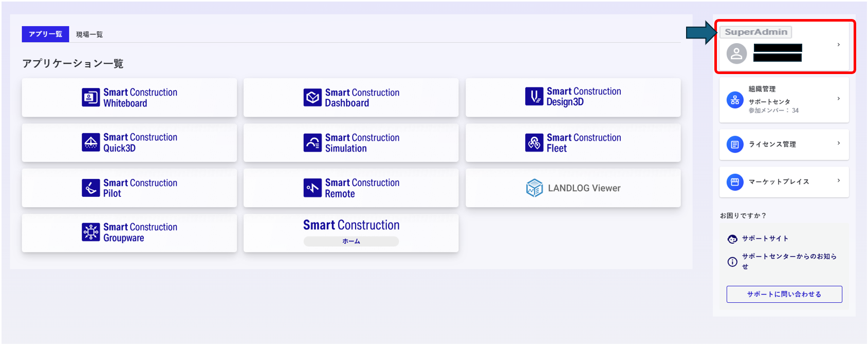Click the サポートセンタ organization name

click(x=769, y=102)
